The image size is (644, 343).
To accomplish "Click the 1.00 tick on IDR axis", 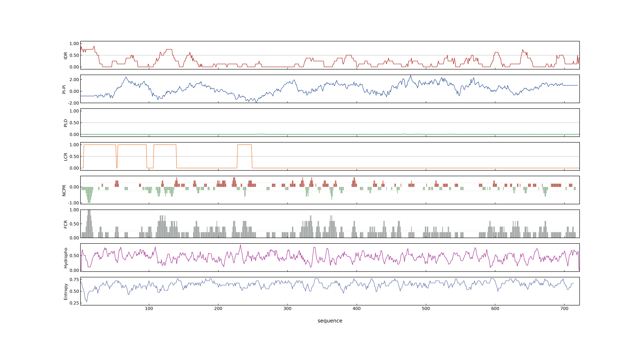I will pyautogui.click(x=74, y=44).
